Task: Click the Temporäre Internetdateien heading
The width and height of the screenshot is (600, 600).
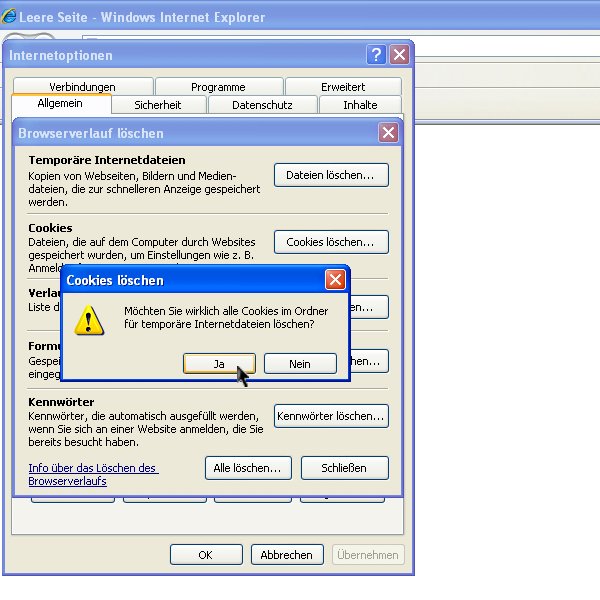Action: click(107, 160)
